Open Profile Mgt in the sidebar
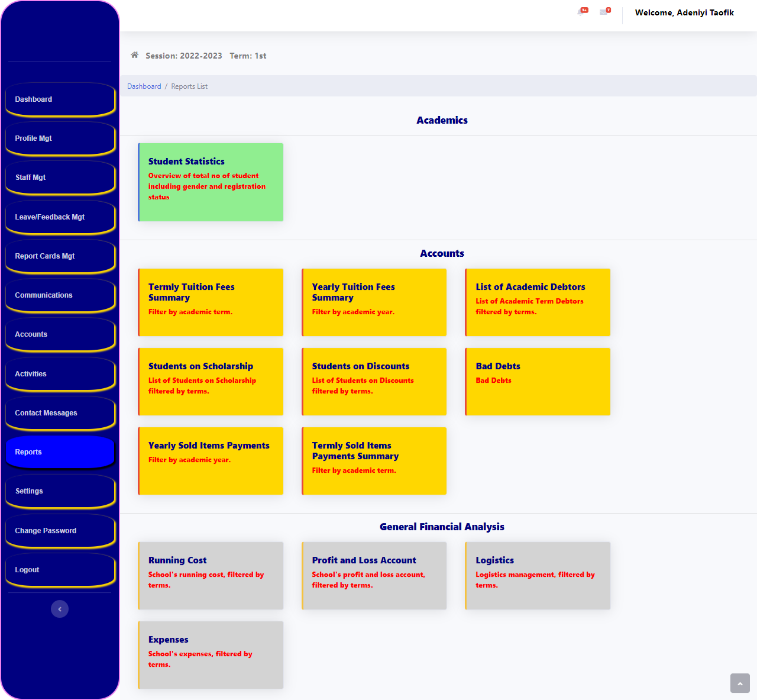This screenshot has width=757, height=700. pos(60,138)
